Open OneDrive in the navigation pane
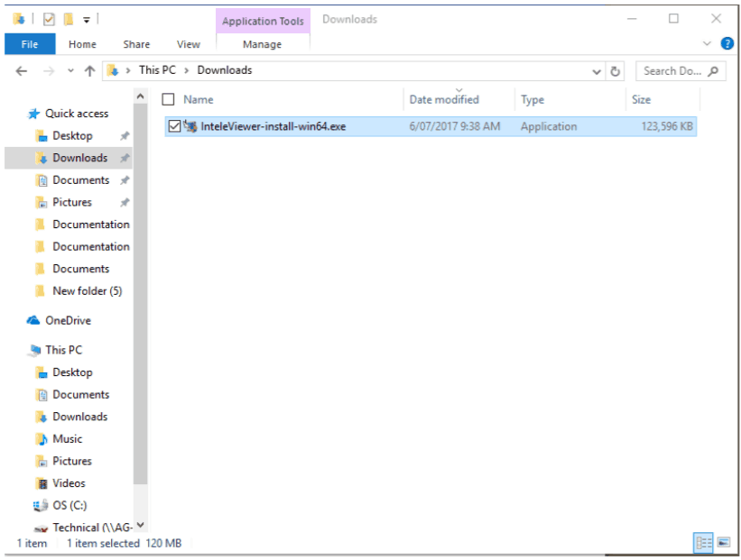Viewport: 741px width, 560px height. [68, 321]
